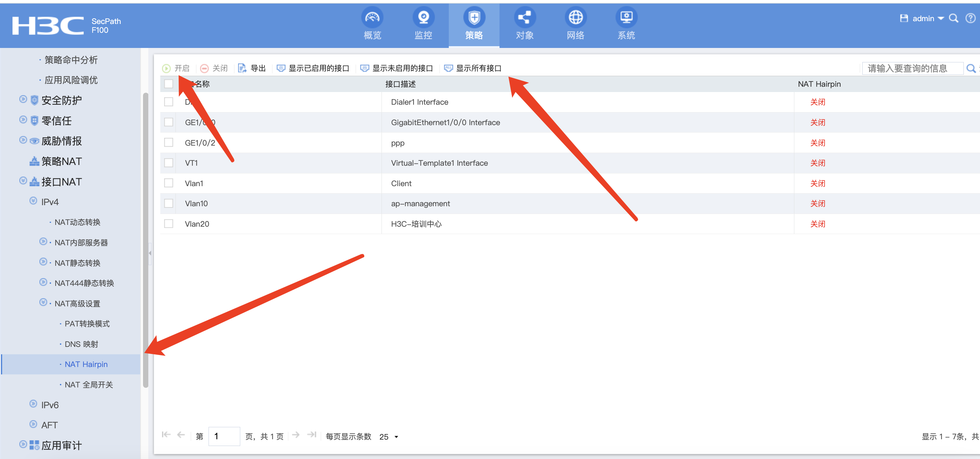Click the 导出 export icon
Viewport: 980px width, 459px height.
242,68
